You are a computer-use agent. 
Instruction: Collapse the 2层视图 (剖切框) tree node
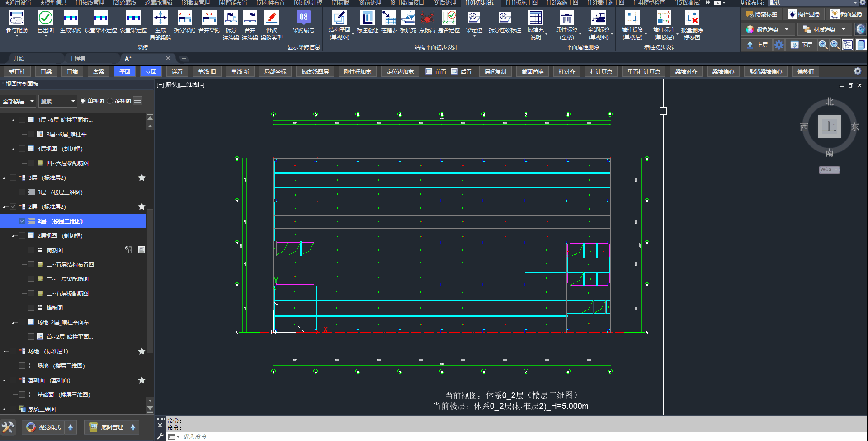14,236
